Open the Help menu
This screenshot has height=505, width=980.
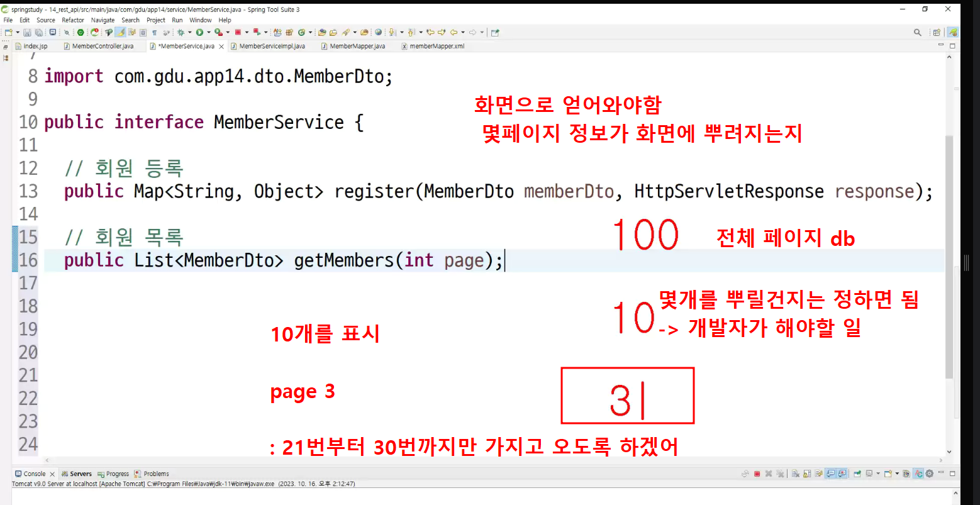click(225, 20)
